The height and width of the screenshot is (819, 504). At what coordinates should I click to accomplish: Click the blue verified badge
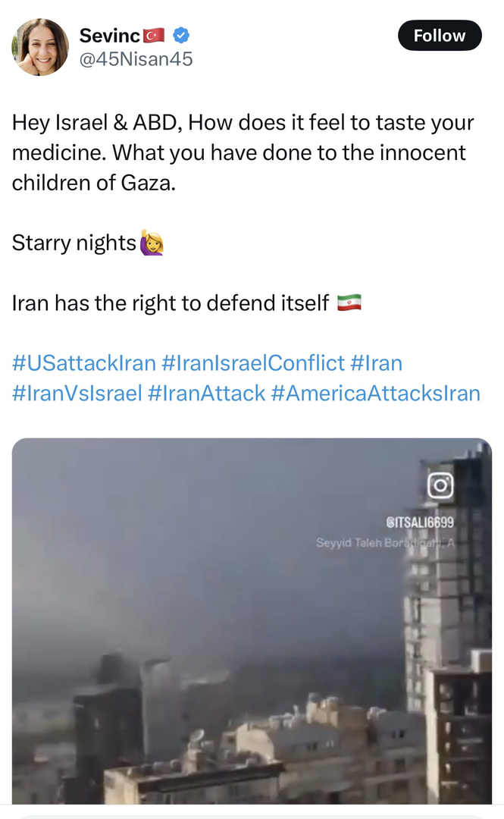point(181,35)
